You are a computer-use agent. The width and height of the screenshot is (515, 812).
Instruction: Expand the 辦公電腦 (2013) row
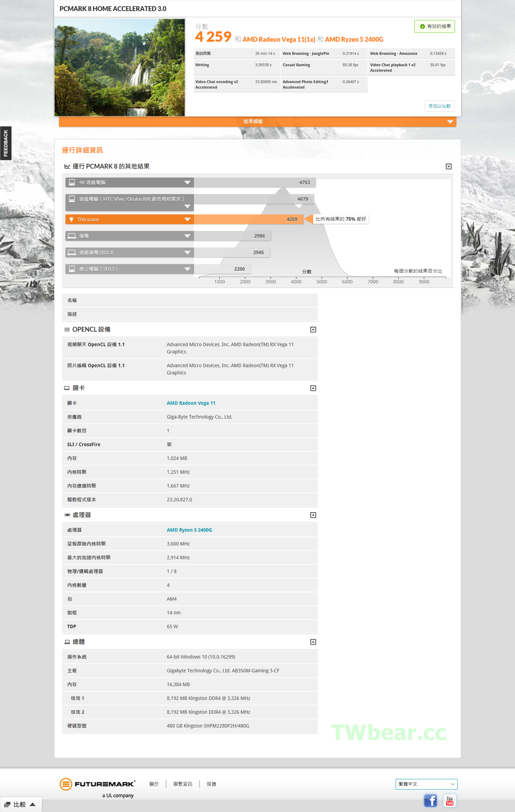coord(187,269)
